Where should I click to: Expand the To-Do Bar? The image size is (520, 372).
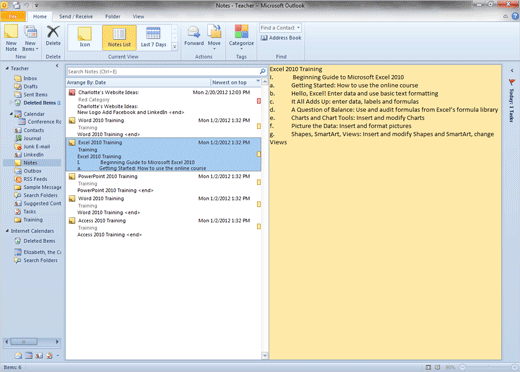[512, 70]
